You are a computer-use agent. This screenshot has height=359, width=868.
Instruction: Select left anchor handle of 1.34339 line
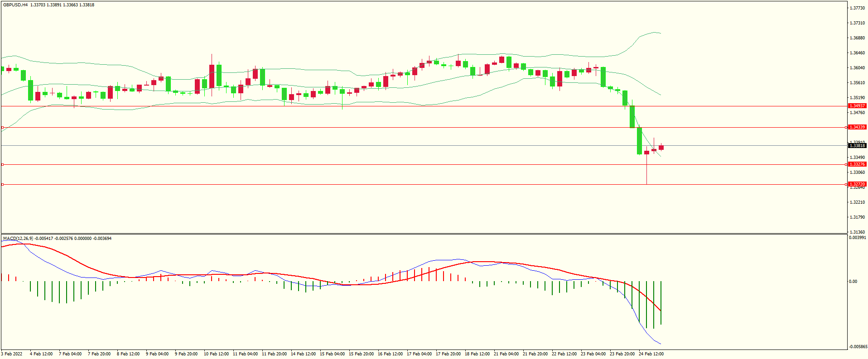pyautogui.click(x=2, y=128)
